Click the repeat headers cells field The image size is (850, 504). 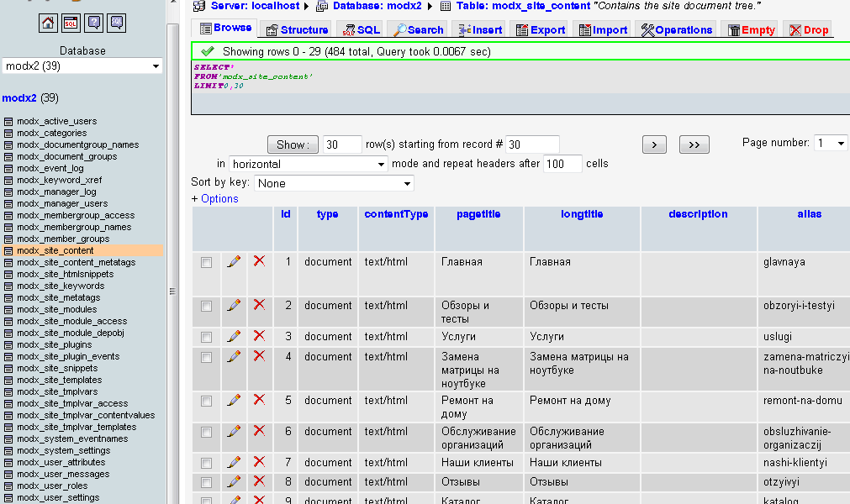pos(562,164)
